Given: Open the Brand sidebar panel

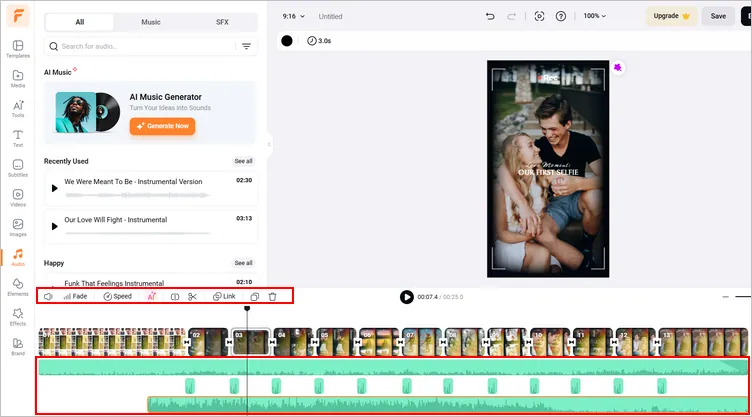Looking at the screenshot, I should (x=18, y=346).
